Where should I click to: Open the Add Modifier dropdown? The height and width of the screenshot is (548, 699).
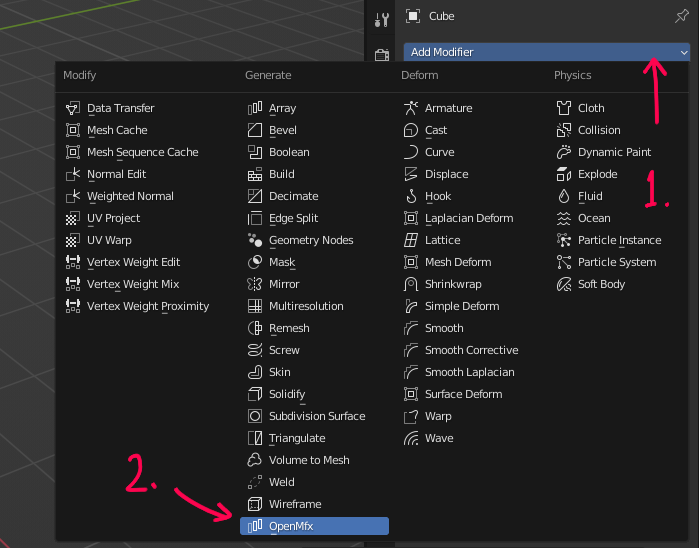tap(540, 52)
